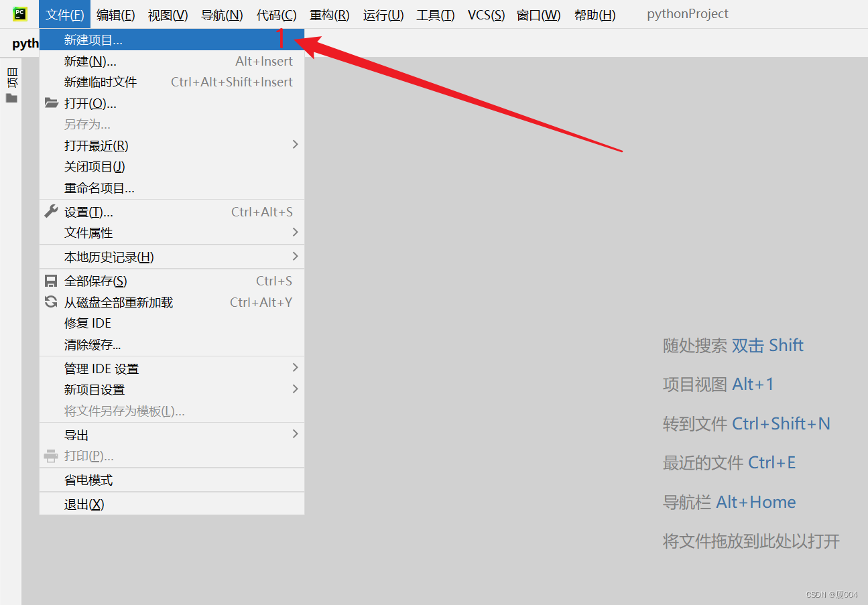Select 新建(N)... menu entry
Viewport: 868px width, 605px height.
click(x=172, y=61)
